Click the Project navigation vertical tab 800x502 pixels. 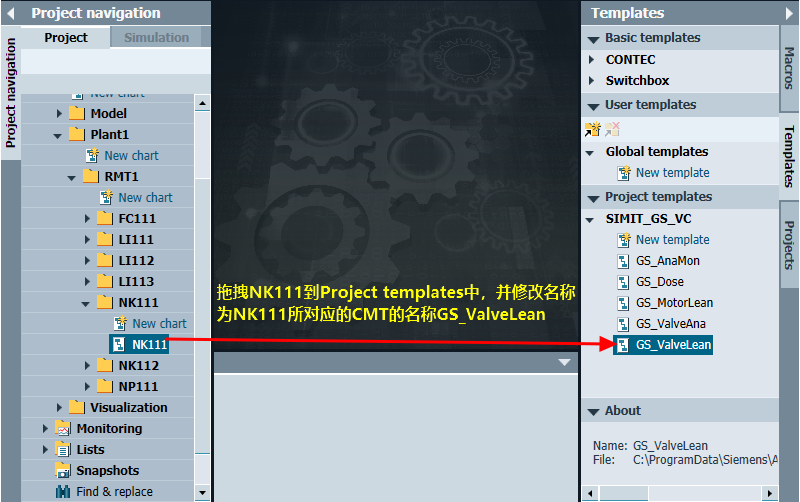(x=11, y=93)
